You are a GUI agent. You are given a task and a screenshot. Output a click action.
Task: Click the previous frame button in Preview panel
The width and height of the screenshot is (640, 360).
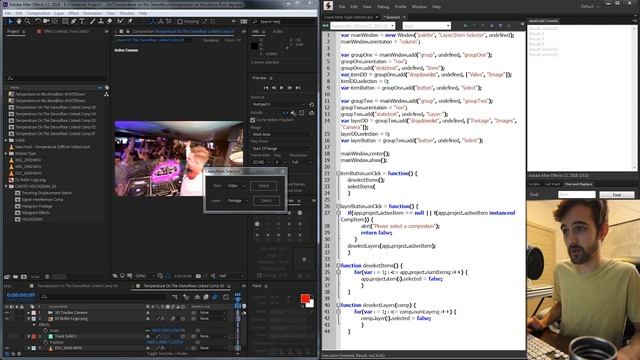[274, 88]
